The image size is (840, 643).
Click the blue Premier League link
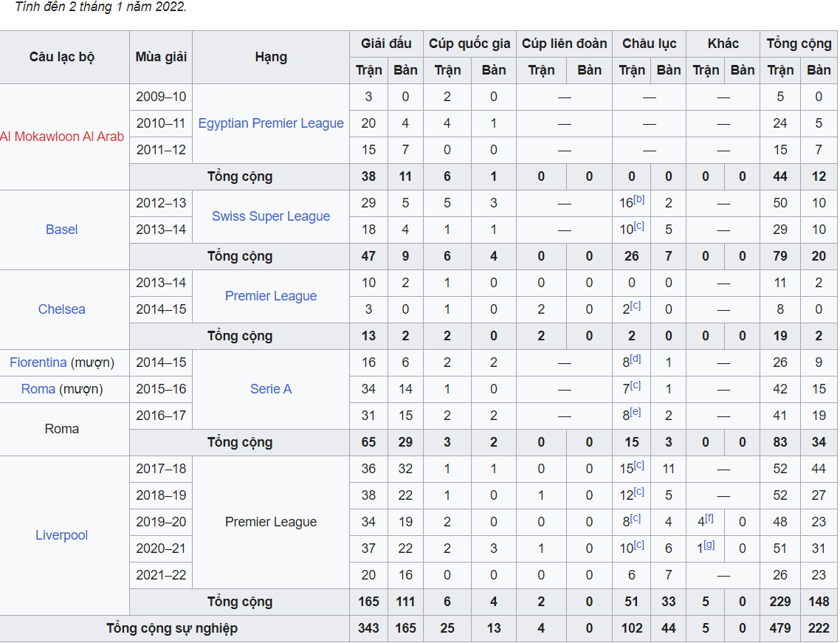pos(271,296)
